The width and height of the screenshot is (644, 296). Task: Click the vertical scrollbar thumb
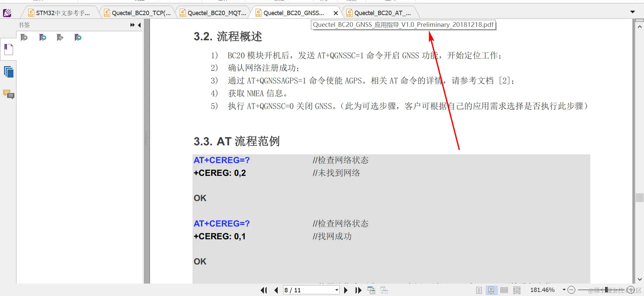[640, 198]
